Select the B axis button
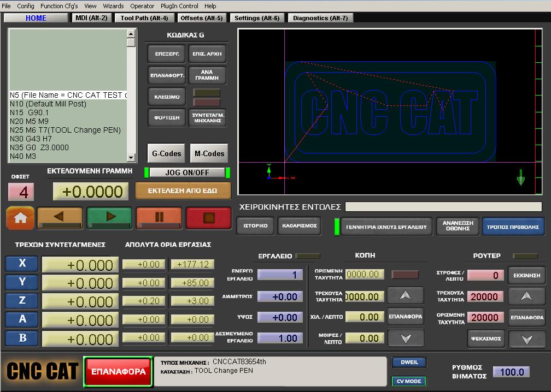Image resolution: width=551 pixels, height=392 pixels. click(x=20, y=338)
